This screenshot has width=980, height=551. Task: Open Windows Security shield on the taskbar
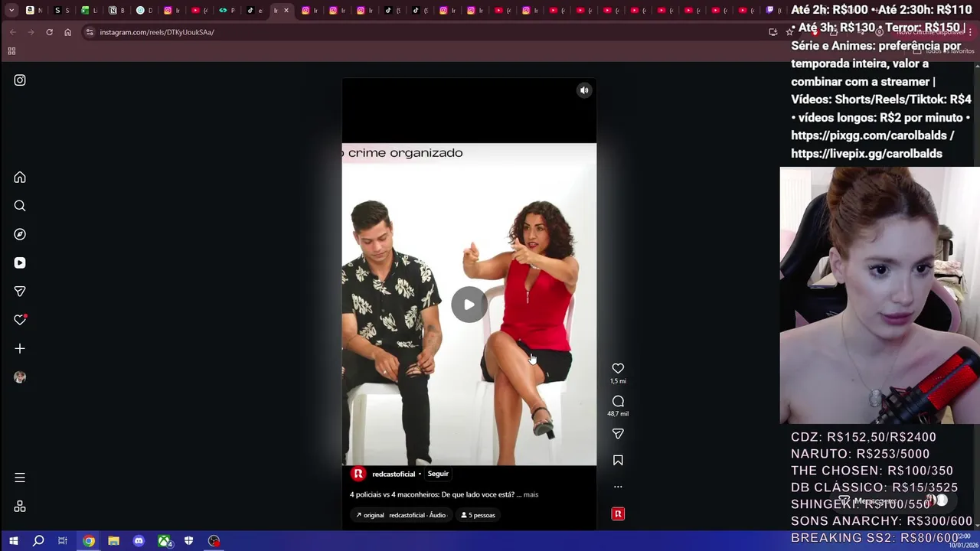188,541
